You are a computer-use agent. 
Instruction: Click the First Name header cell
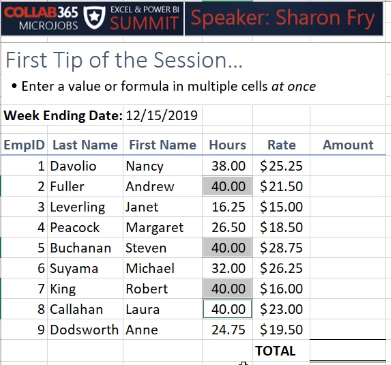(x=163, y=145)
